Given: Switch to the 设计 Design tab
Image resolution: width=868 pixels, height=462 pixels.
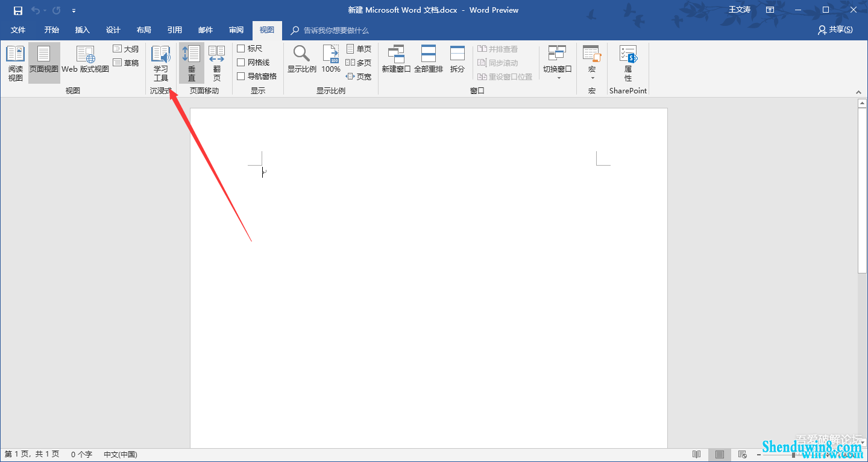Looking at the screenshot, I should click(x=113, y=30).
